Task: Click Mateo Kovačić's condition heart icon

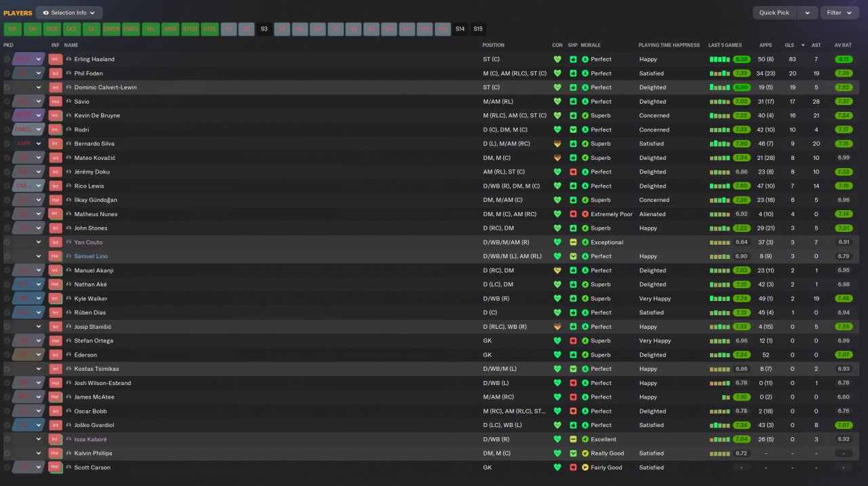Action: pos(557,158)
